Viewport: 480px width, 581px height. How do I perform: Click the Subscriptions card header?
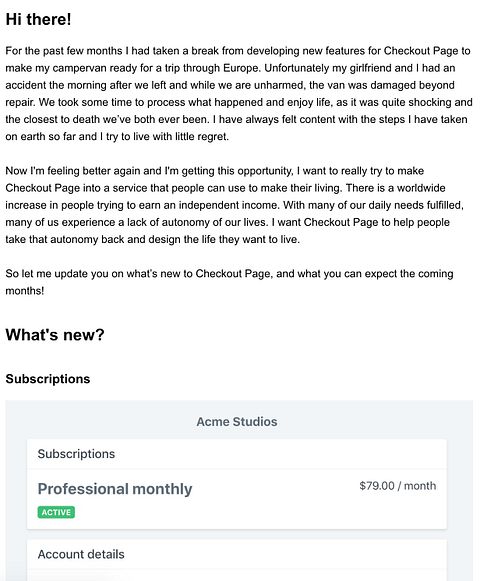pos(76,454)
